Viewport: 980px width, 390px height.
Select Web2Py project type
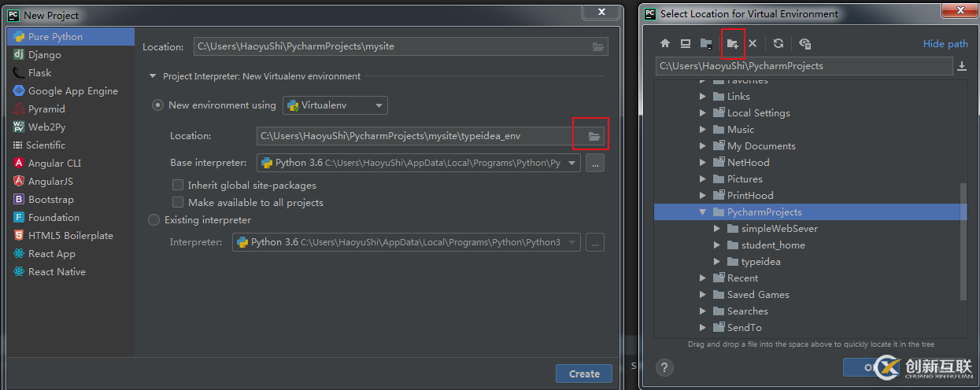pos(71,127)
